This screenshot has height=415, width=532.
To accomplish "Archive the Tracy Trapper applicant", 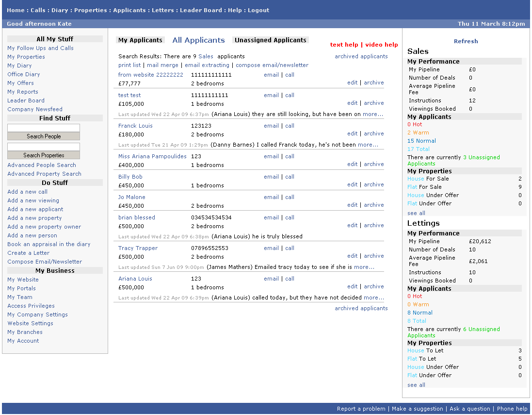I will [374, 256].
